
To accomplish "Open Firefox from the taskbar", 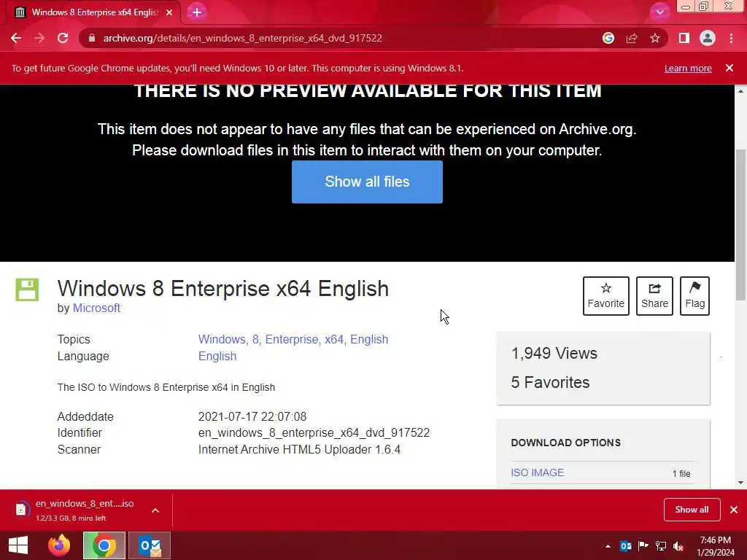I will click(x=59, y=545).
